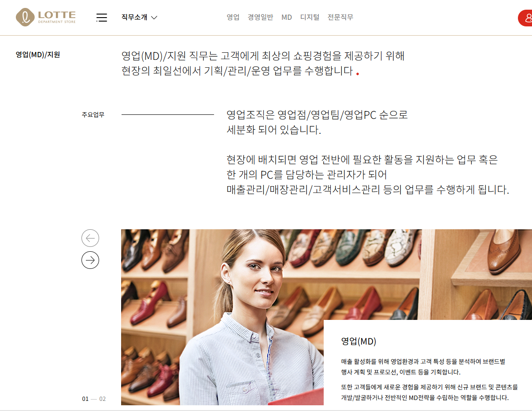This screenshot has width=532, height=411.
Task: Open the MD tab
Action: [x=287, y=17]
